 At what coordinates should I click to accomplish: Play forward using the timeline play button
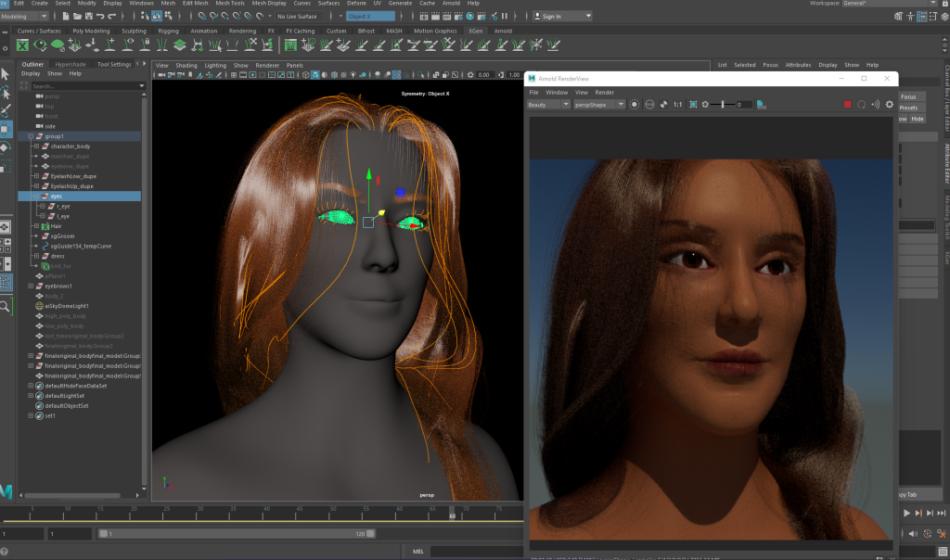(906, 513)
